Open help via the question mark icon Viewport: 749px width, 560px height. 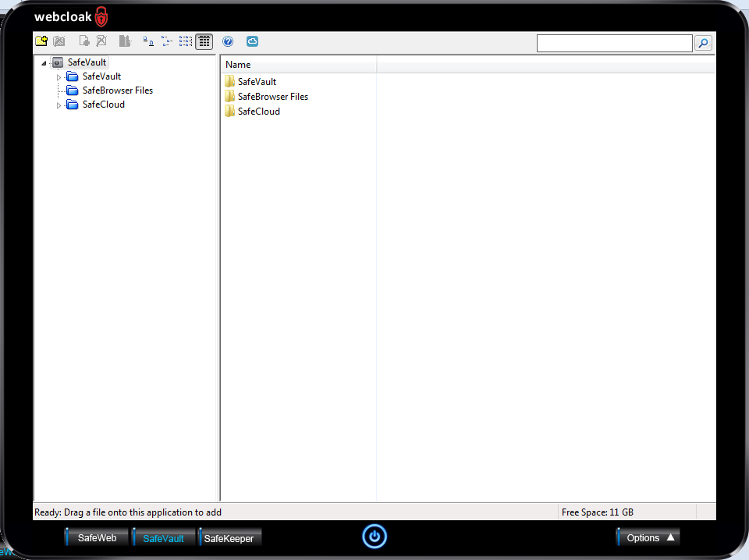228,41
